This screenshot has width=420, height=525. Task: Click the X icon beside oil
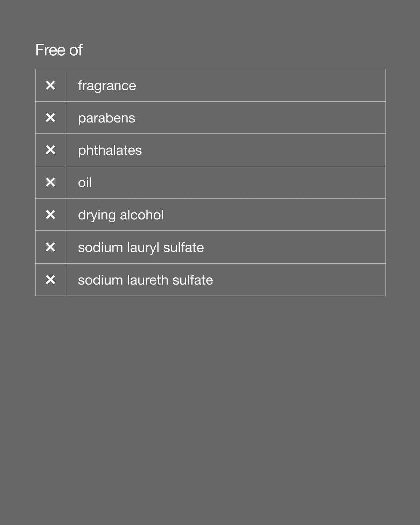point(50,182)
